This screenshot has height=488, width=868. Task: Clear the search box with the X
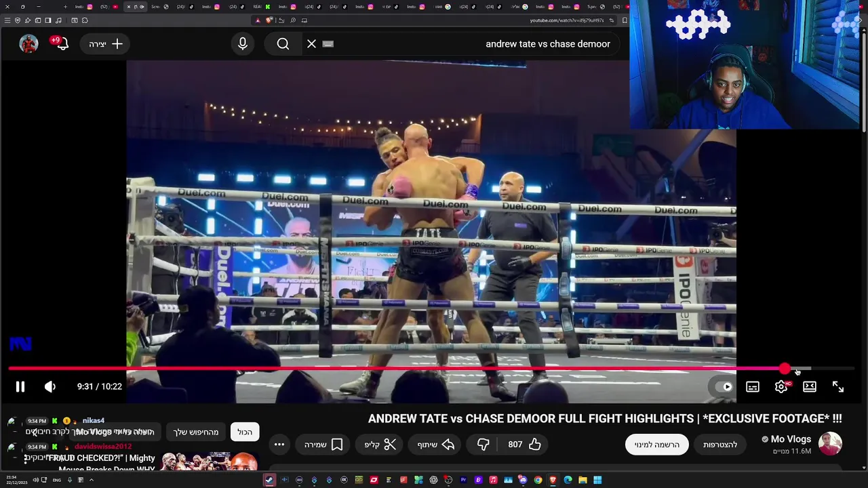[311, 44]
